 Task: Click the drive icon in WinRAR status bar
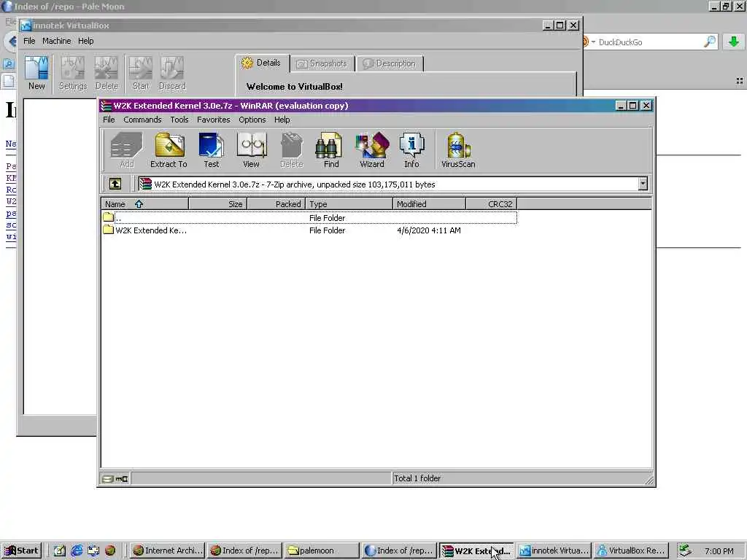click(x=108, y=478)
